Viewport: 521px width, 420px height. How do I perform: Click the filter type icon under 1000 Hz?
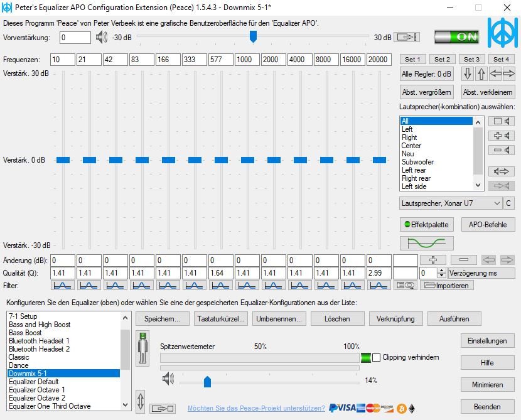[x=247, y=286]
